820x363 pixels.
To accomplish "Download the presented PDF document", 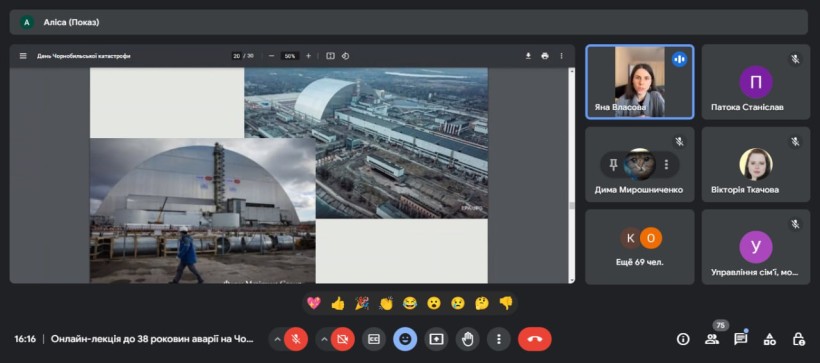I will click(x=528, y=56).
